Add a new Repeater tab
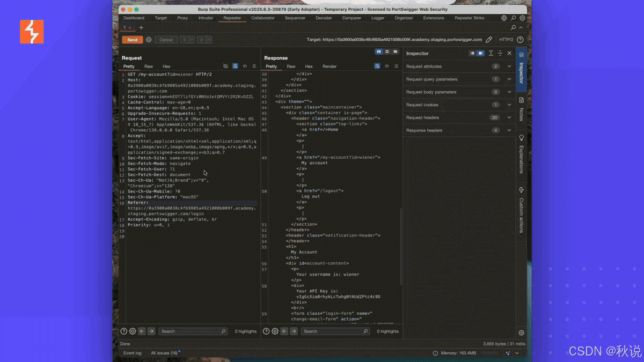Image resolution: width=644 pixels, height=362 pixels. coord(141,27)
